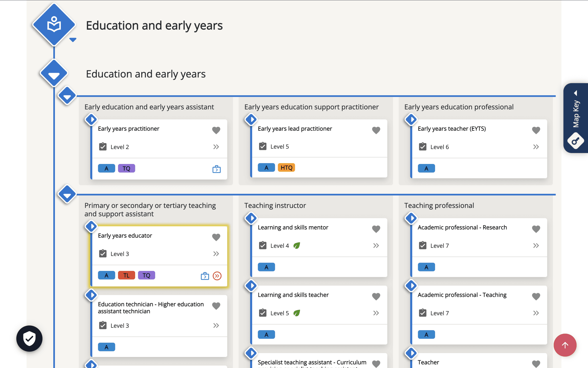Click clipboard icon beside Level 6
Image resolution: width=588 pixels, height=368 pixels.
pyautogui.click(x=423, y=147)
